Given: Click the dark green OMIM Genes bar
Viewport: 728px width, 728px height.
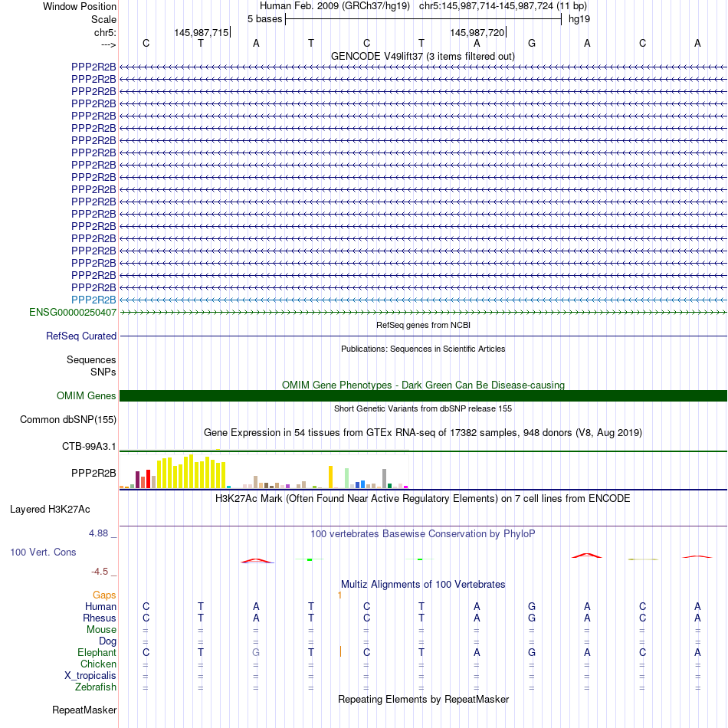Looking at the screenshot, I should coord(423,395).
